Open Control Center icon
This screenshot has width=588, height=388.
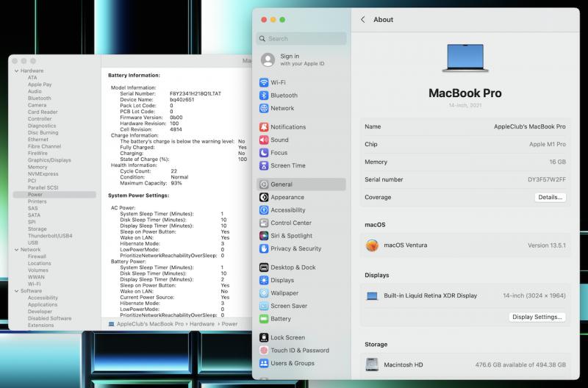pyautogui.click(x=264, y=223)
